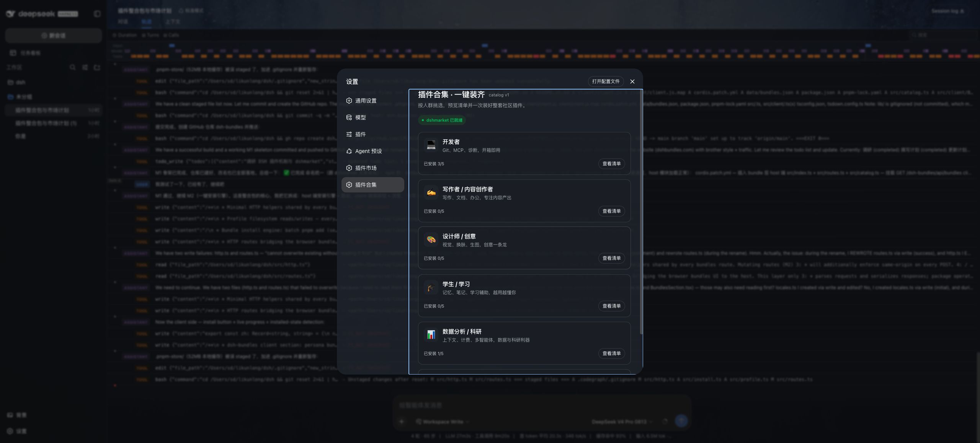This screenshot has width=980, height=443.
Task: Open 查看清单 for 写作者 / 内容创作者
Action: (611, 211)
